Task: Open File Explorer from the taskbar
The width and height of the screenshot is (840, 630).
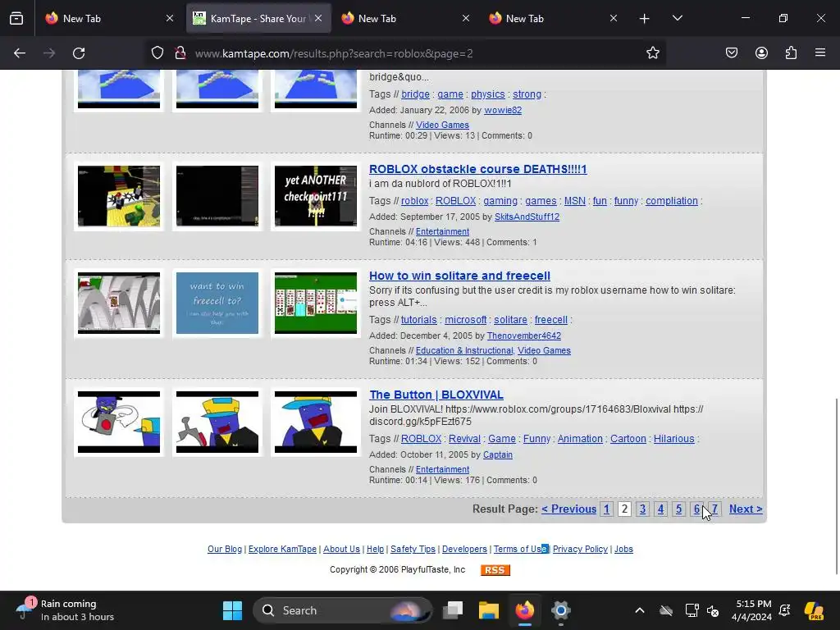Action: [x=489, y=610]
